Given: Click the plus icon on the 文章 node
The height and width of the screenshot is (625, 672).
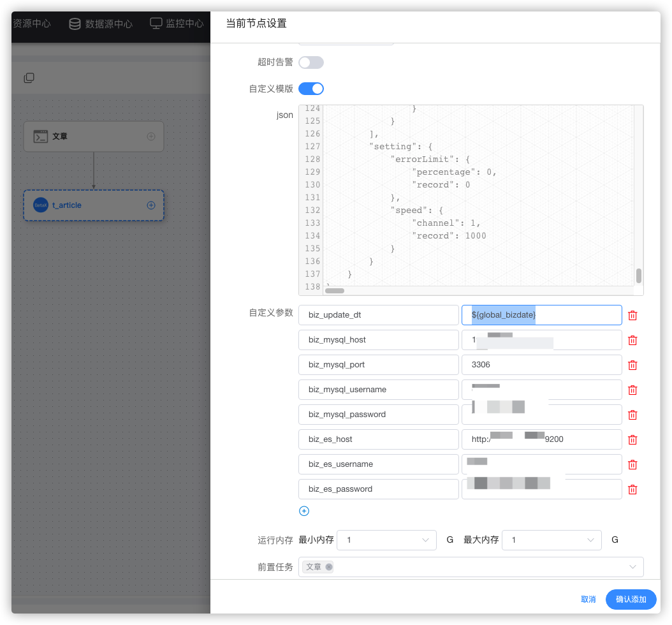Looking at the screenshot, I should coord(150,136).
